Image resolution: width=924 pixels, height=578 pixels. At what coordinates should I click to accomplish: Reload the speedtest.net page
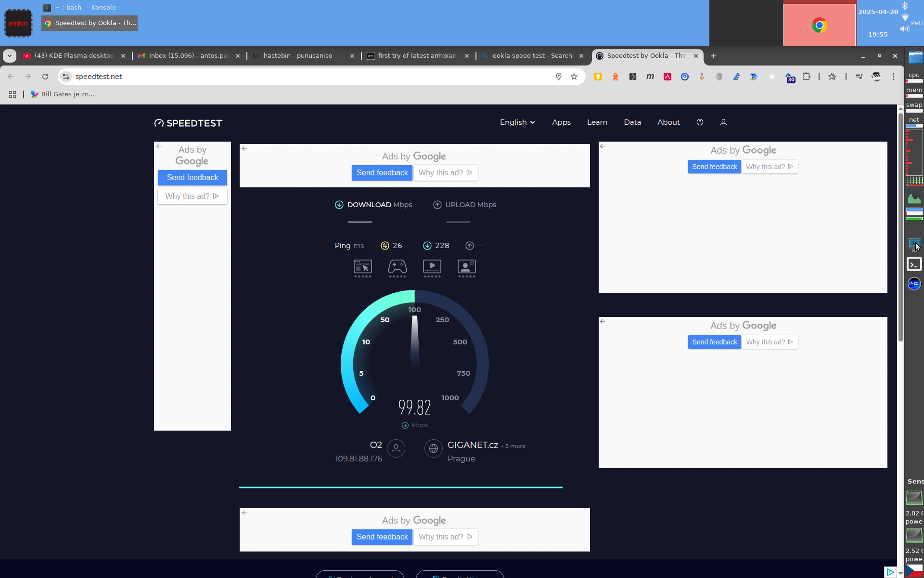45,77
